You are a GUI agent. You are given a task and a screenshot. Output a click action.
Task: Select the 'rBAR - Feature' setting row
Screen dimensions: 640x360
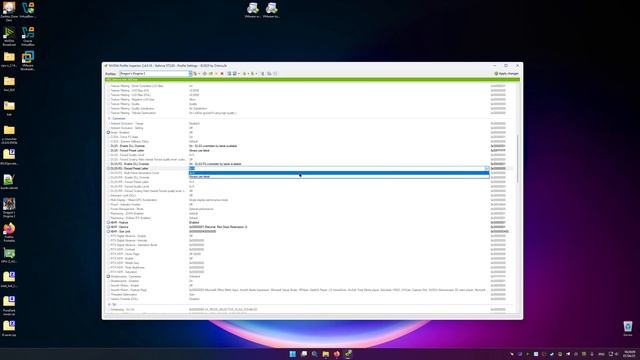pos(310,222)
